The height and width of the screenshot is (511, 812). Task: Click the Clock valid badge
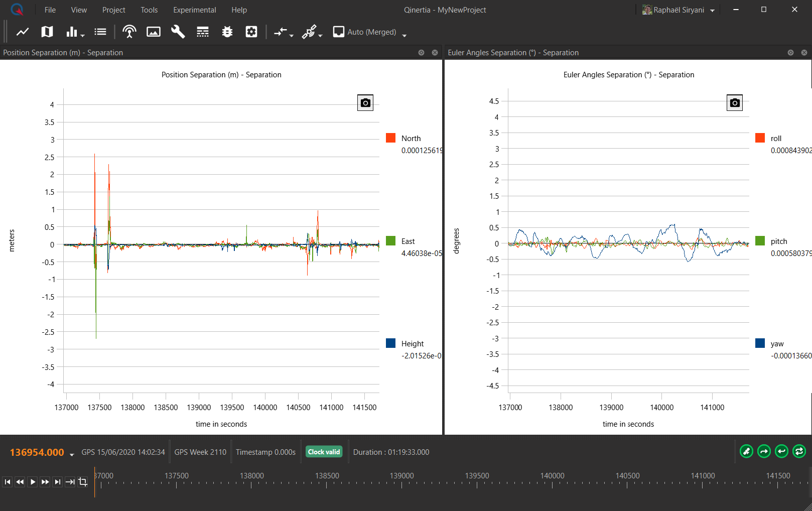pos(324,452)
